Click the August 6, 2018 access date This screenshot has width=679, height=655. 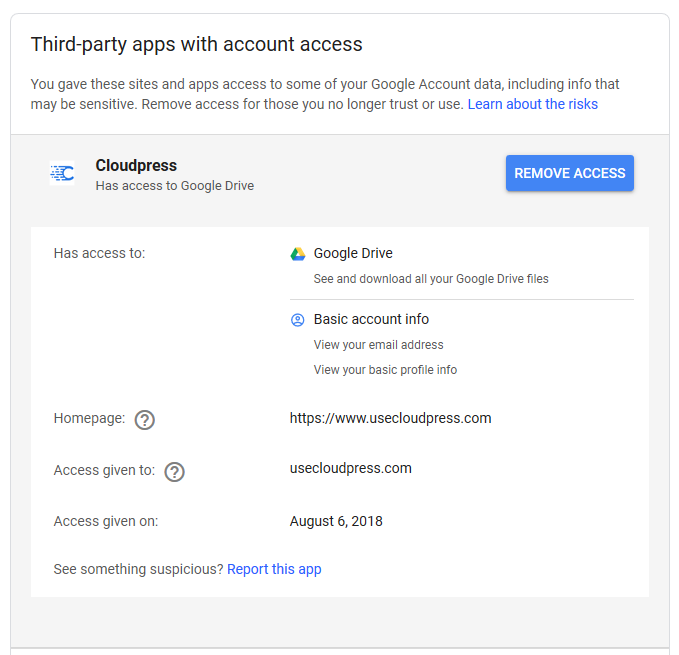(x=336, y=521)
